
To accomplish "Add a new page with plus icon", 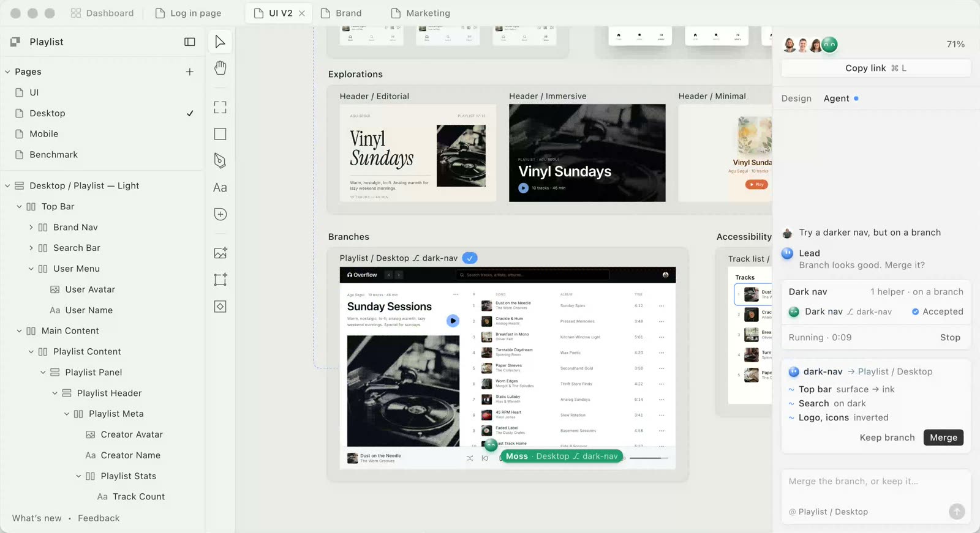I will 190,72.
